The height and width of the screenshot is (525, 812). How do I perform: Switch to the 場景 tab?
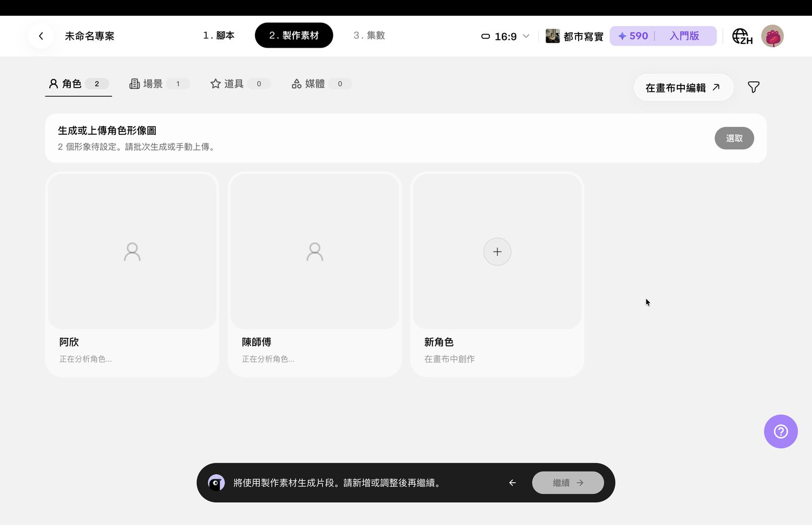tap(159, 84)
